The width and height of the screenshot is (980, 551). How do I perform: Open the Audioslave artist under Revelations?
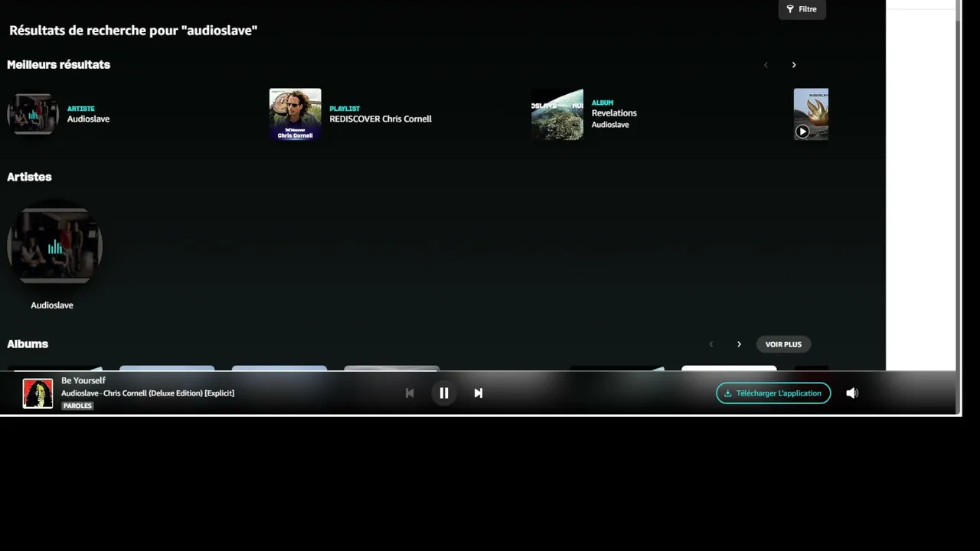[610, 125]
